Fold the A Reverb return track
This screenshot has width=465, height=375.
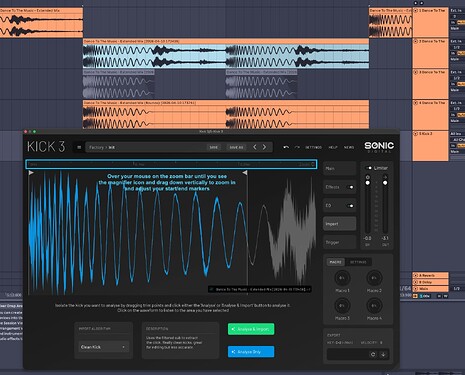click(415, 275)
